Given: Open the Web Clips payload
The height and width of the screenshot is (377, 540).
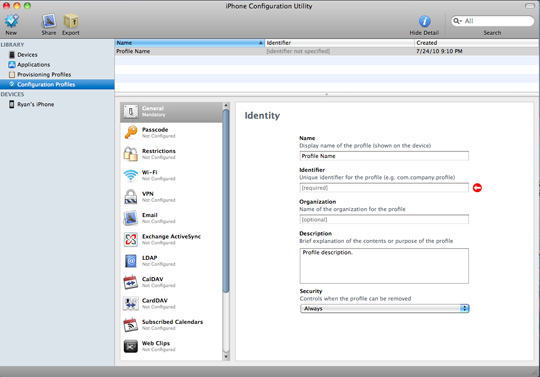Looking at the screenshot, I should pyautogui.click(x=171, y=346).
